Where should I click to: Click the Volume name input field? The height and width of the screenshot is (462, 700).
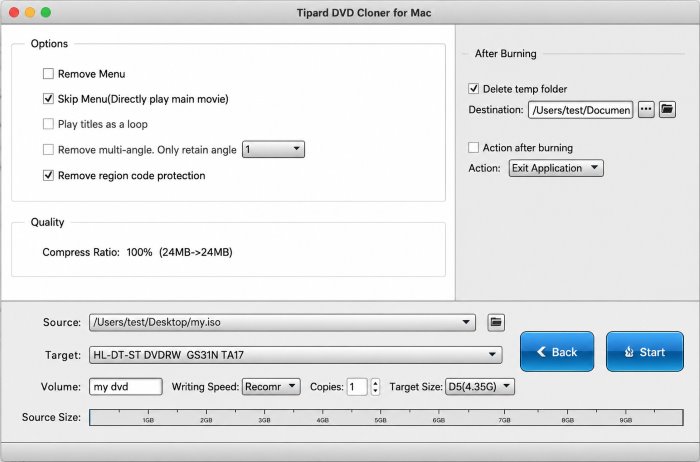[x=125, y=387]
